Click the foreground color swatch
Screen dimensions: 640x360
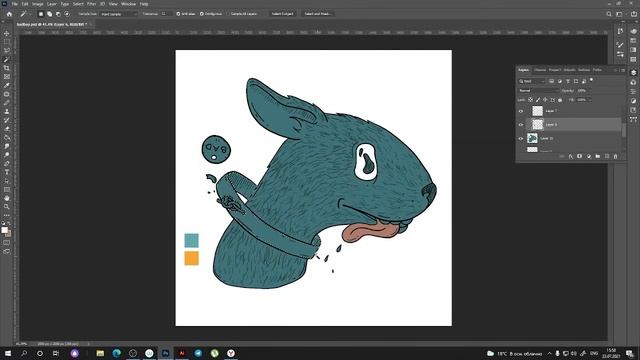(4, 230)
